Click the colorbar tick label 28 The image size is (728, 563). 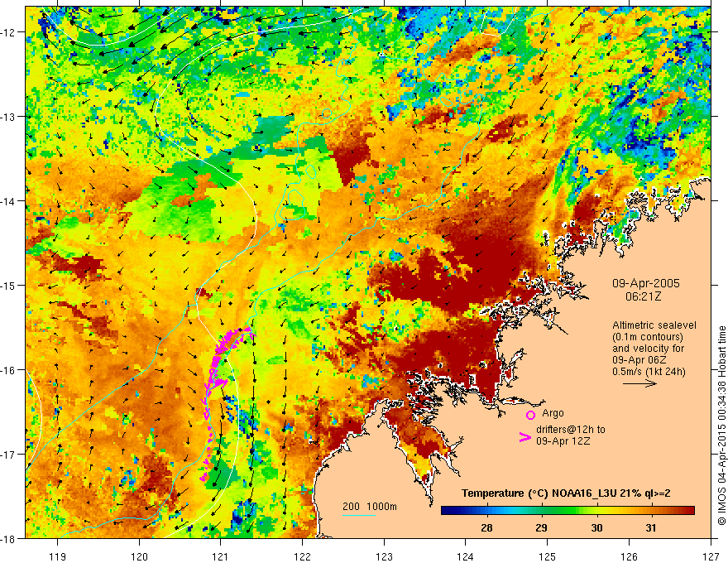[x=486, y=527]
